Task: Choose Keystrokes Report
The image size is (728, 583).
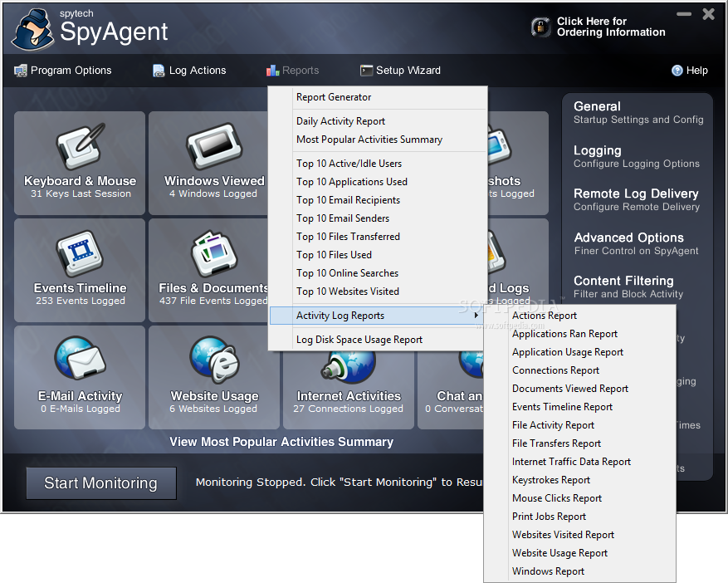Action: point(579,480)
